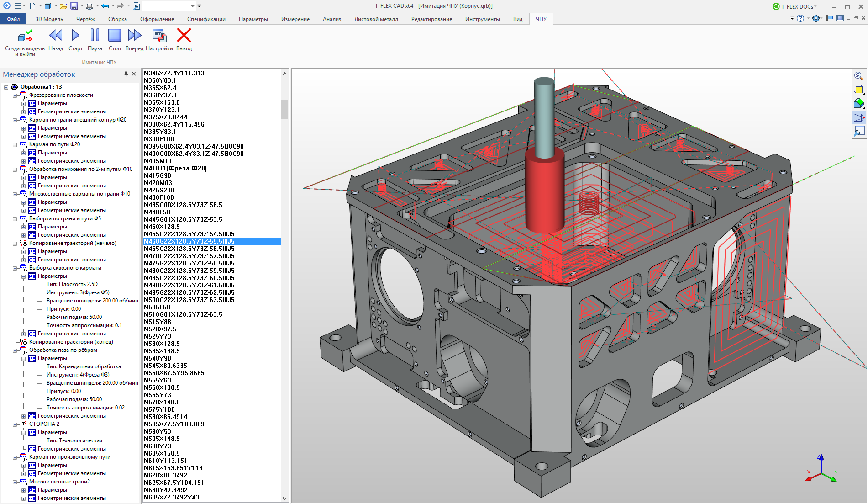
Task: Collapse Обработка паза по рёбрам node
Action: (15, 350)
